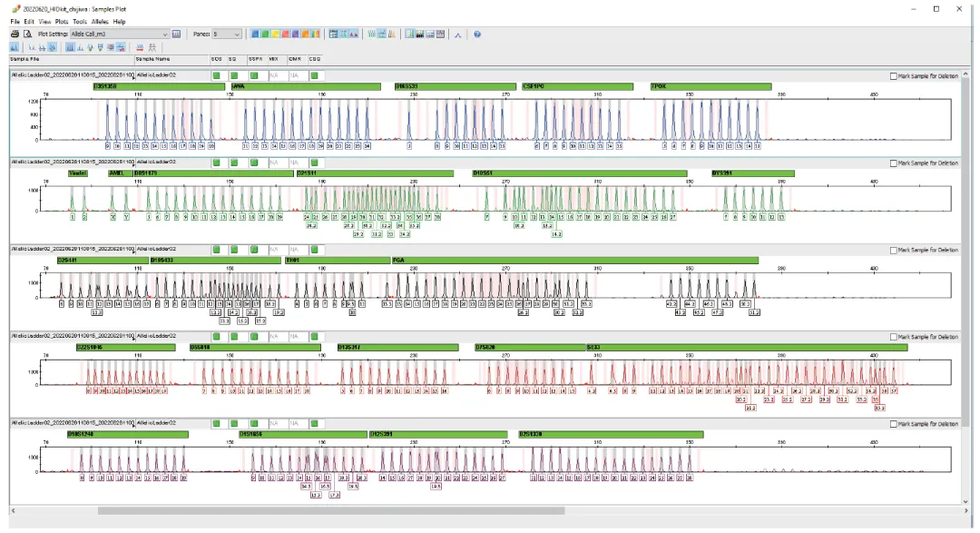Toggle all-dyes overlay icon
The width and height of the screenshot is (980, 533).
click(x=316, y=34)
